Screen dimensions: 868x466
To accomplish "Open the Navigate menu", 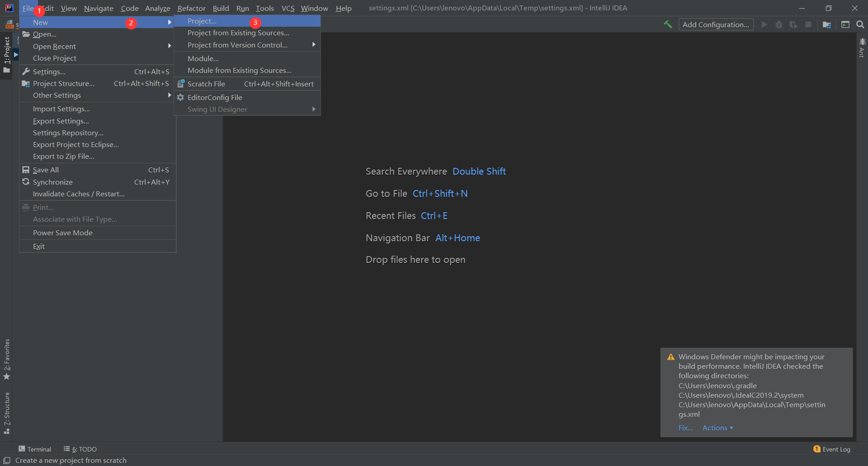I will tap(99, 8).
